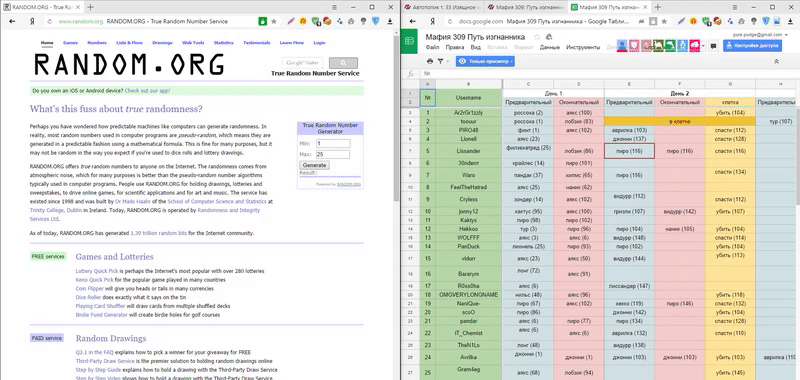
Task: Go back in the Google Sheets browser window
Action: pyautogui.click(x=413, y=21)
